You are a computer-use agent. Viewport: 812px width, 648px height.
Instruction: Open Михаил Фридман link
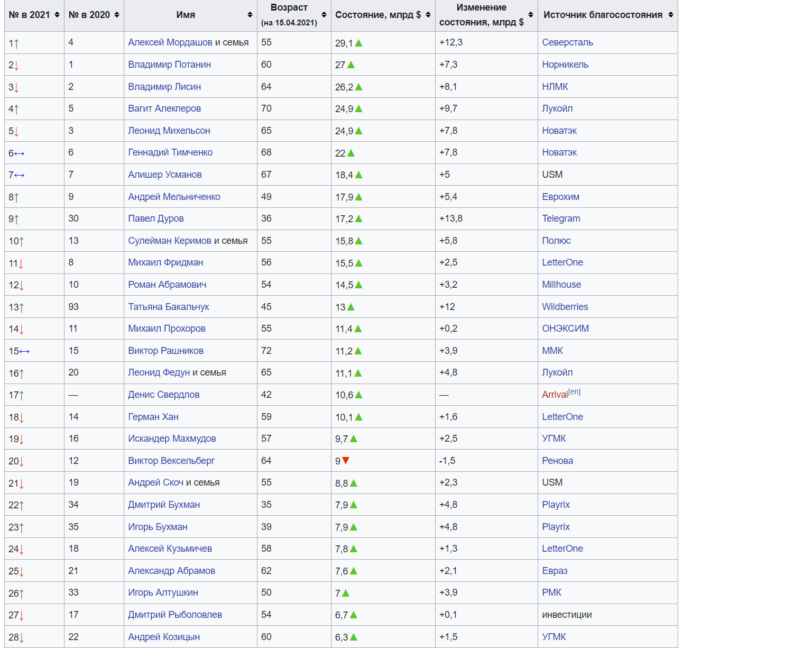(x=165, y=262)
